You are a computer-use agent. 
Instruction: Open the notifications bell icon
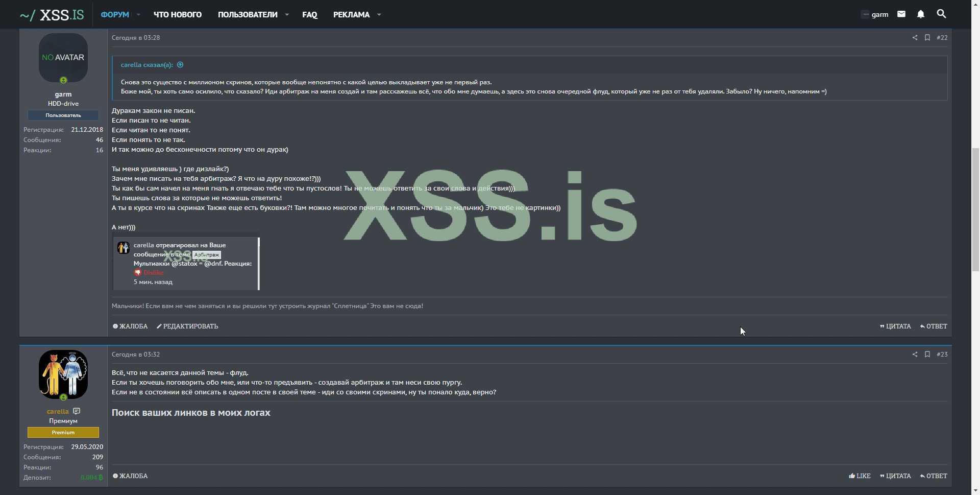[x=921, y=14]
